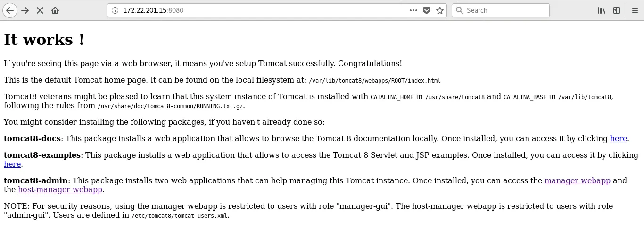Toggle the sidebar panel
Screen dimensions: 644x231
(616, 10)
